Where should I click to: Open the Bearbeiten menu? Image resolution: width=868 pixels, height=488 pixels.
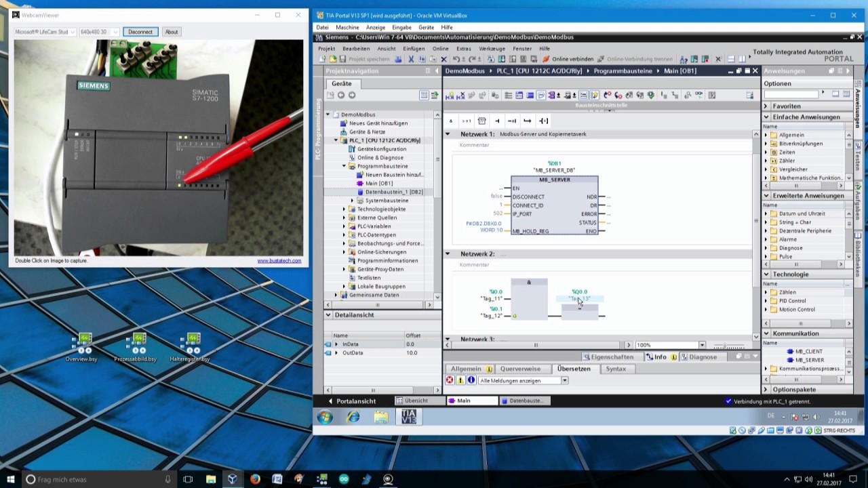point(356,49)
